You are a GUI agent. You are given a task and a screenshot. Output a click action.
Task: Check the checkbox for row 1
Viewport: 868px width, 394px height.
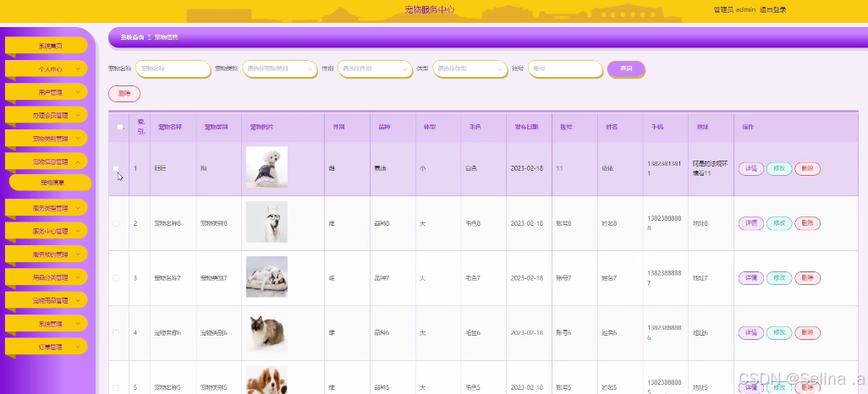pyautogui.click(x=116, y=168)
